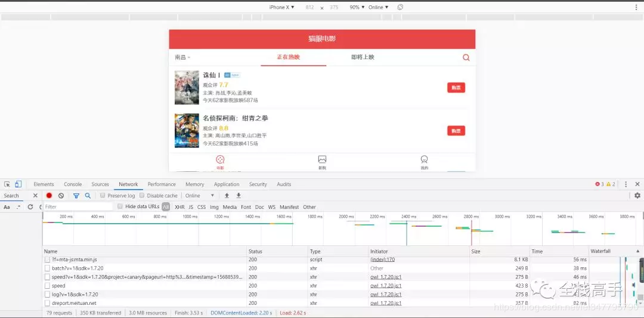Screen dimensions: 644x318
Task: Switch to the Console tab
Action: pyautogui.click(x=73, y=184)
